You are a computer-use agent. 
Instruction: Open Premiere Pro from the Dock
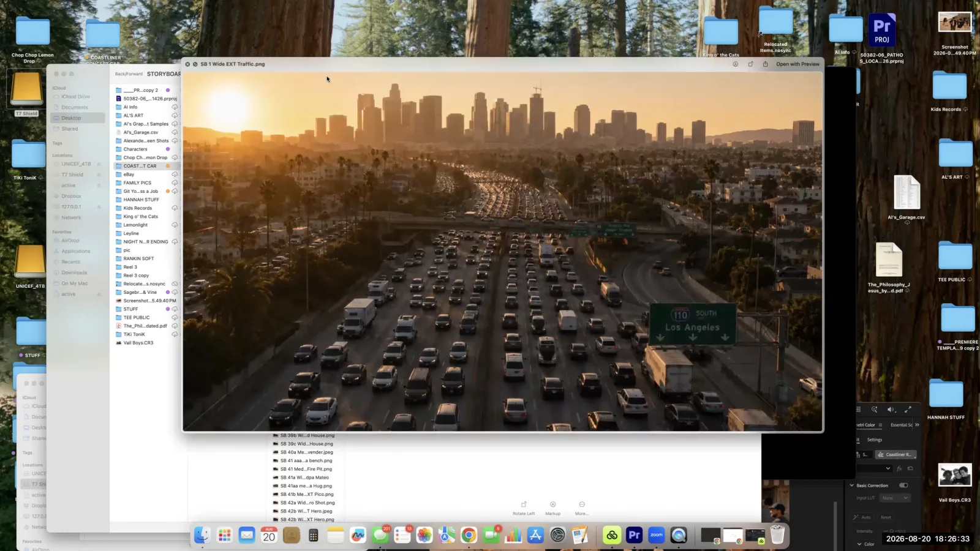[634, 535]
